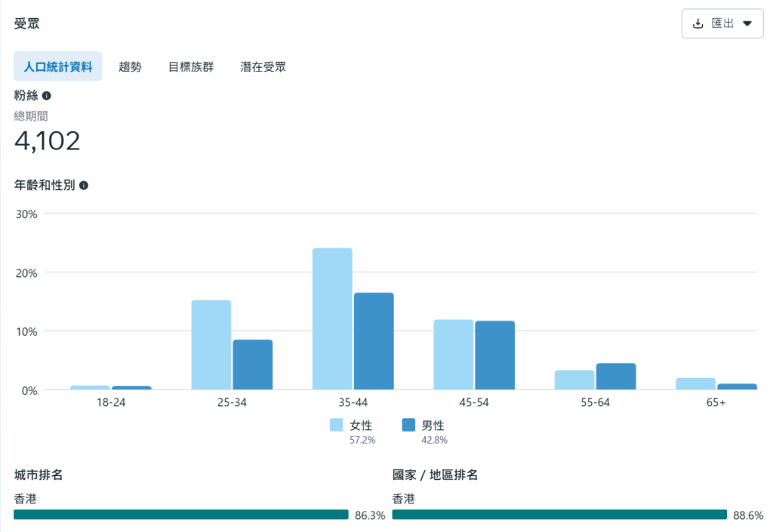Screen dimensions: 773x532
Task: Pick the female bar for ages 45-54
Action: click(x=453, y=355)
